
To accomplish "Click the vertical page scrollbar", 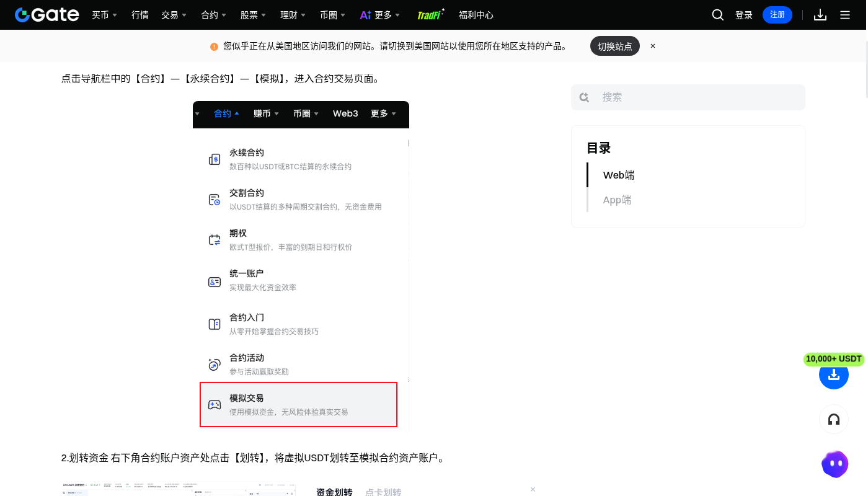I will pos(866,70).
